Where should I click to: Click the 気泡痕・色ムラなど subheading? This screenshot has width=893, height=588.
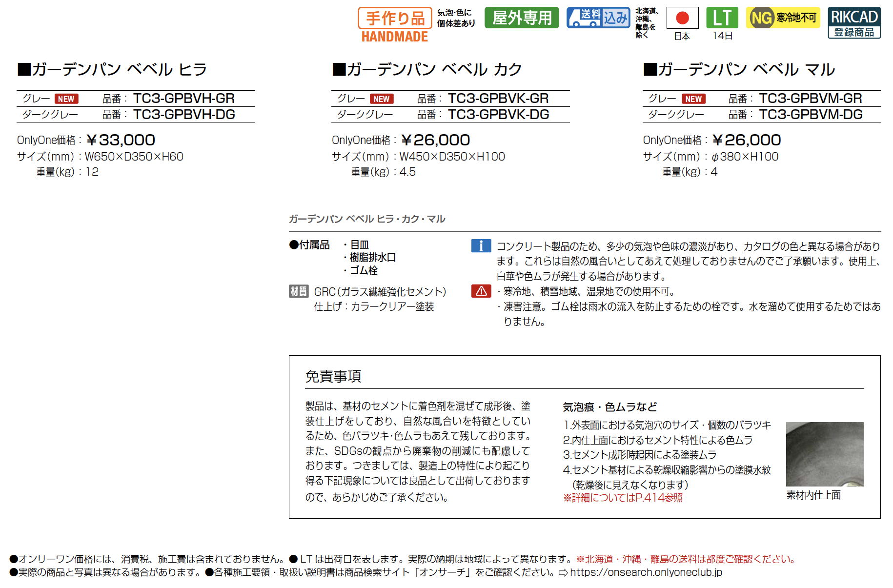[x=610, y=407]
